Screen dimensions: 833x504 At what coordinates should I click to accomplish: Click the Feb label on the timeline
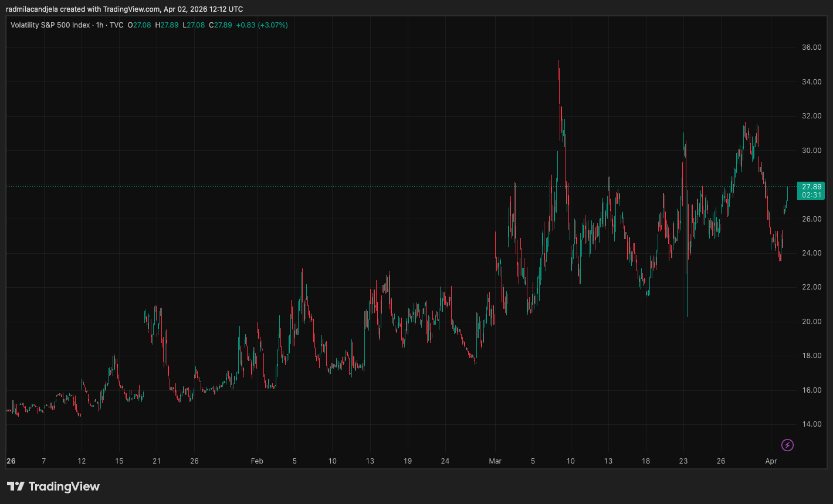256,461
